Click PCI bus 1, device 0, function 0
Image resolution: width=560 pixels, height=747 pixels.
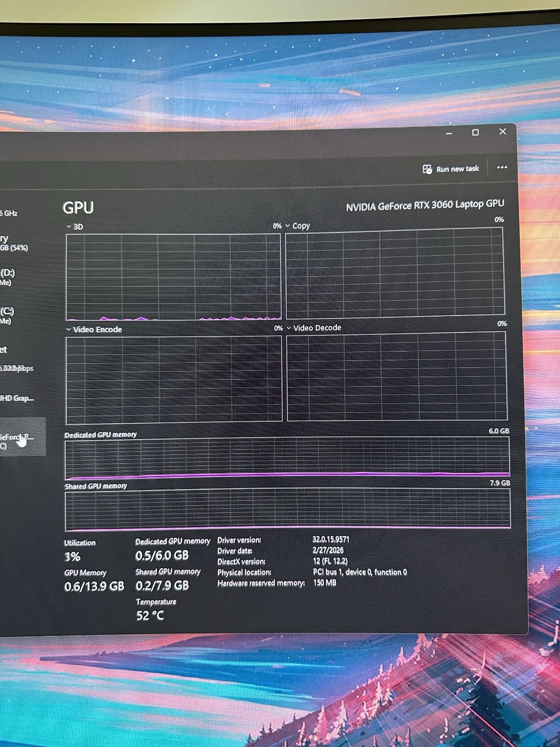coord(360,572)
